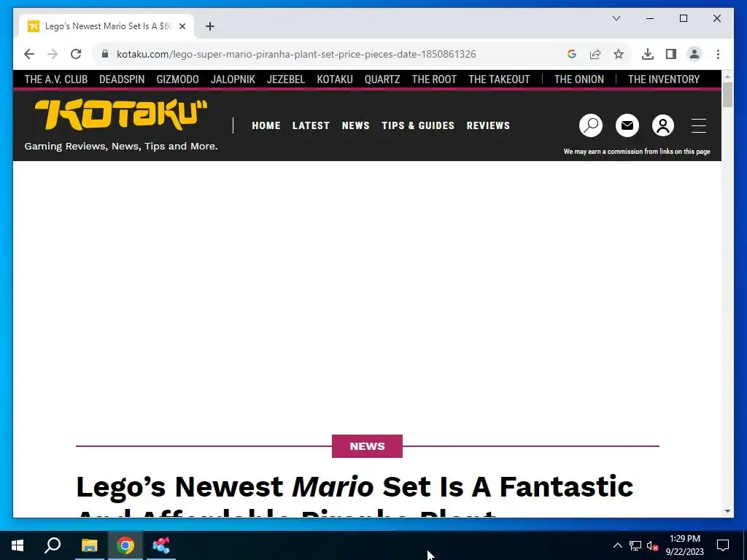Open Kotaku search magnifier icon
This screenshot has width=747, height=560.
pyautogui.click(x=591, y=125)
